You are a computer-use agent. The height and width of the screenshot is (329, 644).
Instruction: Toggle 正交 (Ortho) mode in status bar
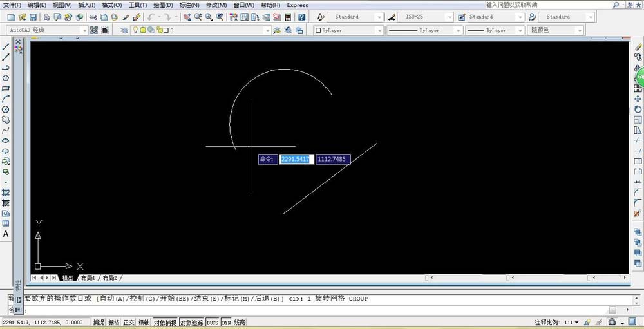pyautogui.click(x=129, y=323)
